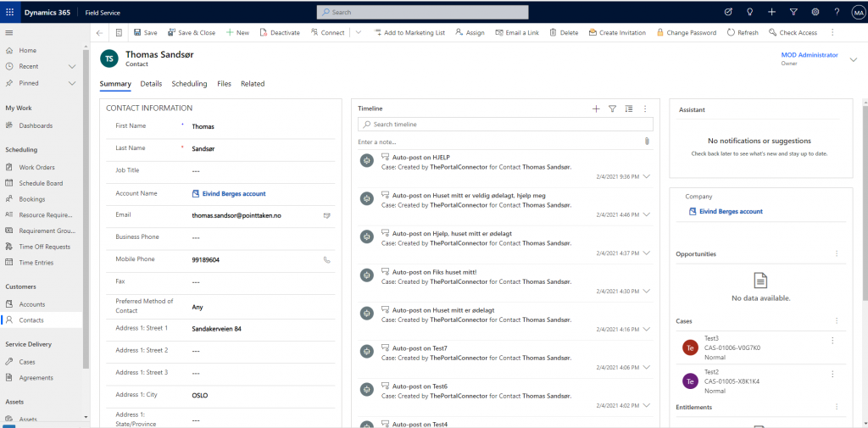Deactivate this contact
The image size is (868, 428).
click(280, 33)
